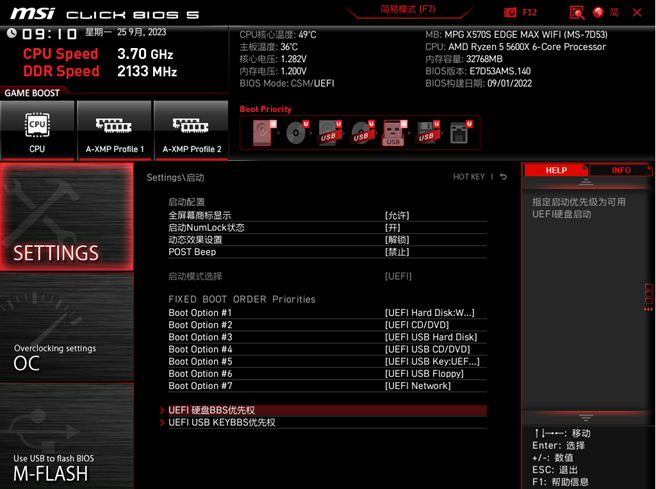Change Boot Option #5 UEFI USB Key value

432,361
